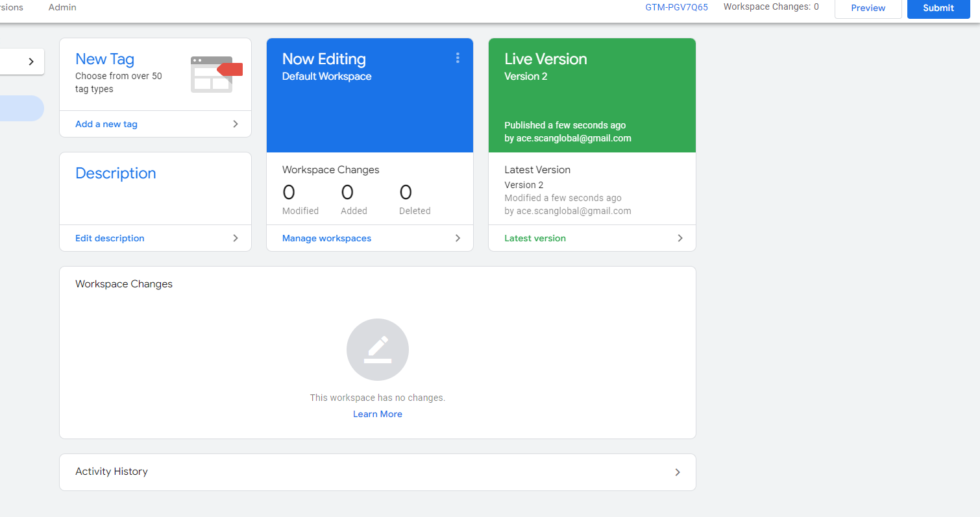Click the arrow beside Add a new tag
Image resolution: width=980 pixels, height=517 pixels.
(x=236, y=124)
